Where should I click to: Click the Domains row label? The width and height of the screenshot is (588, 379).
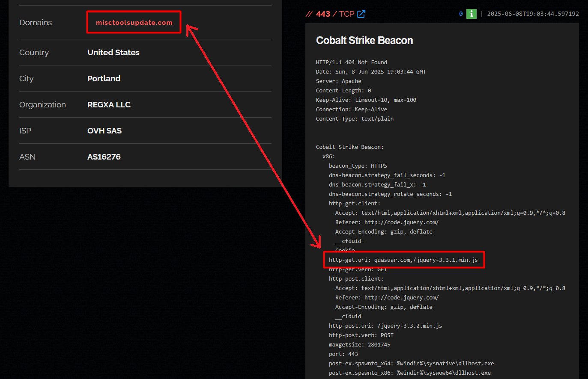(36, 23)
